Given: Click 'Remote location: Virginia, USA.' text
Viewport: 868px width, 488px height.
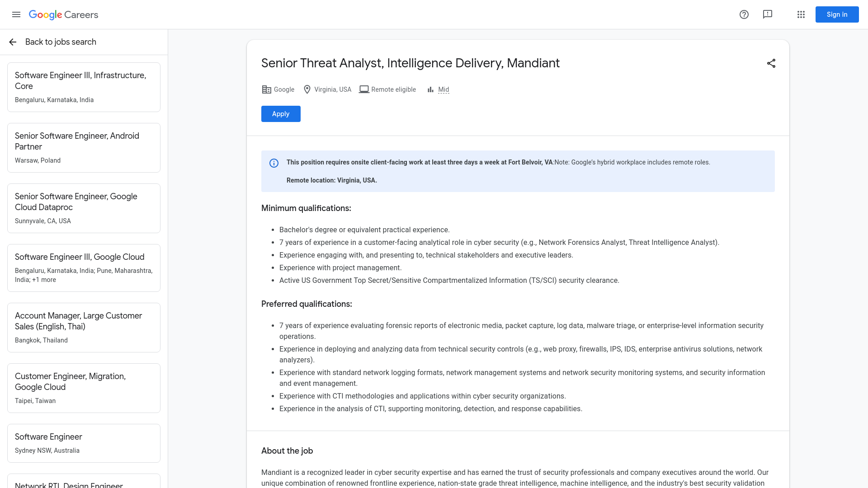Looking at the screenshot, I should pyautogui.click(x=332, y=180).
